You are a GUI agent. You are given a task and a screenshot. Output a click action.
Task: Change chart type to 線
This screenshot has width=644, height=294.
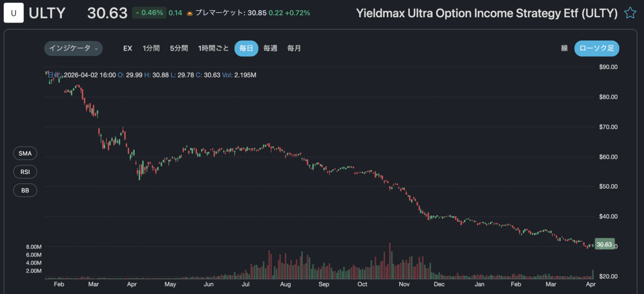coord(565,48)
